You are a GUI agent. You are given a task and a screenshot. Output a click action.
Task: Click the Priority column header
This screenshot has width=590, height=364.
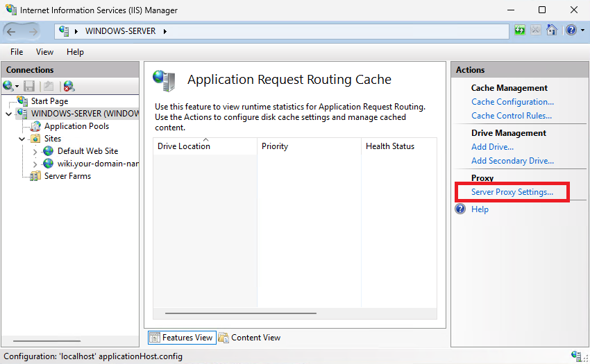point(309,146)
